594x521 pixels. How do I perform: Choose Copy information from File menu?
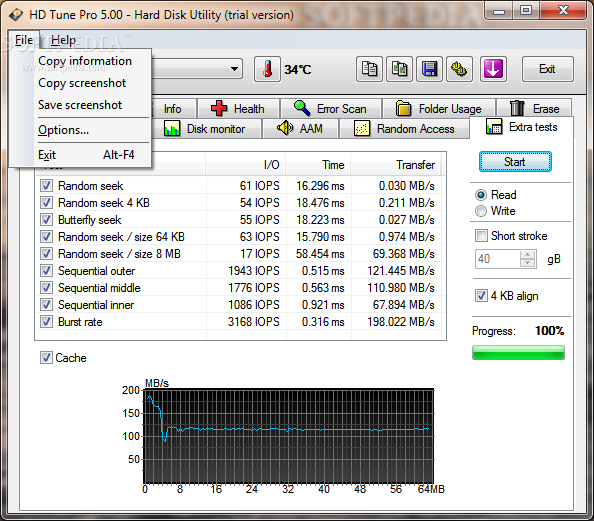(85, 61)
